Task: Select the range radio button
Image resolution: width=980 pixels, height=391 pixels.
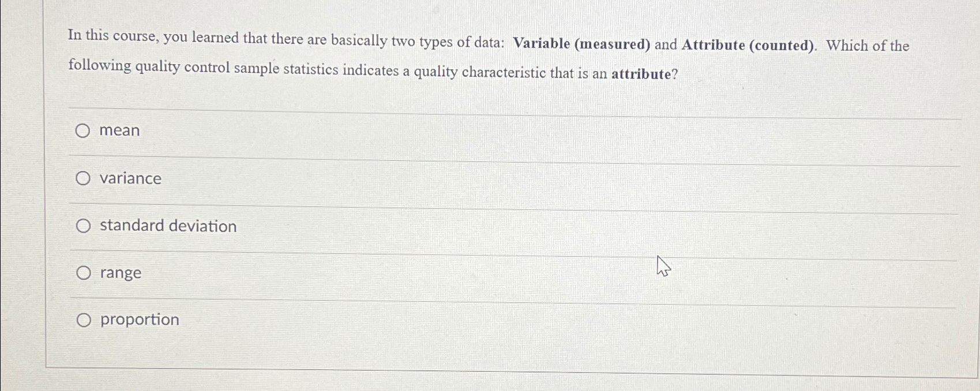Action: coord(84,272)
